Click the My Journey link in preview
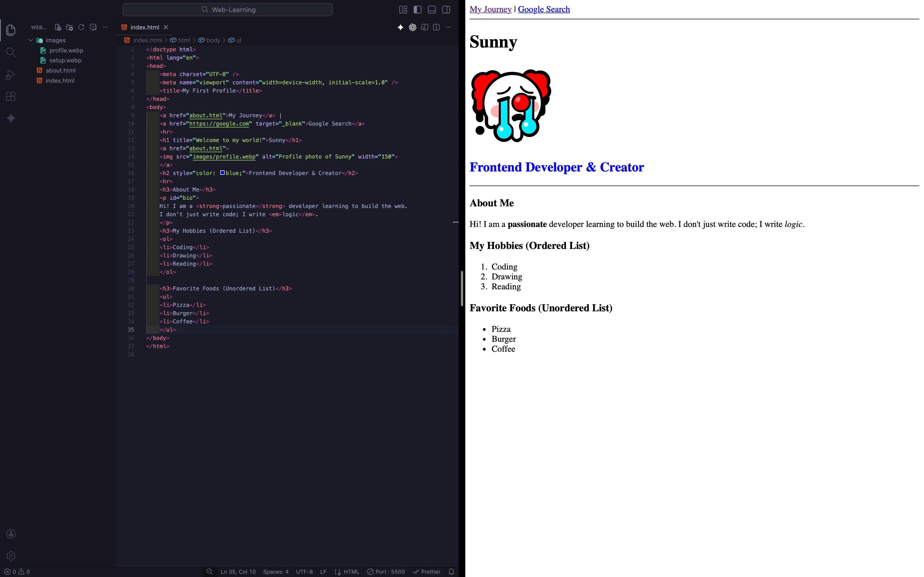Image resolution: width=924 pixels, height=577 pixels. [x=490, y=9]
